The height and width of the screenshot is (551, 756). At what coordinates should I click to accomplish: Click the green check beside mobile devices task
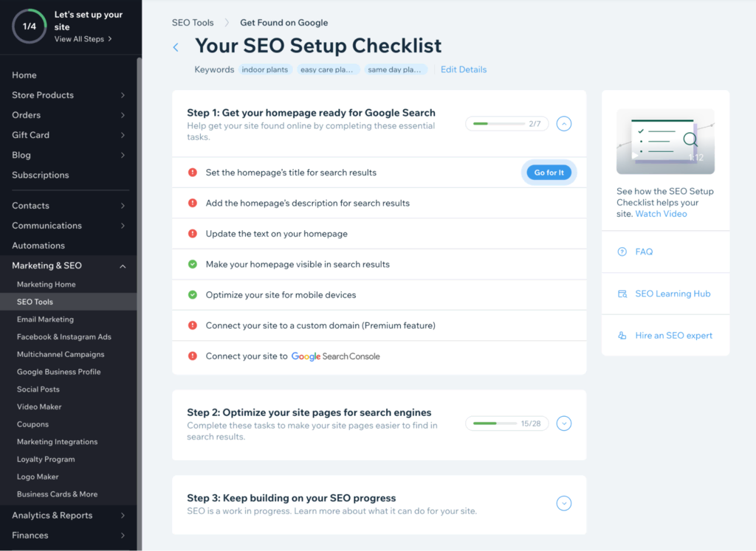tap(193, 295)
